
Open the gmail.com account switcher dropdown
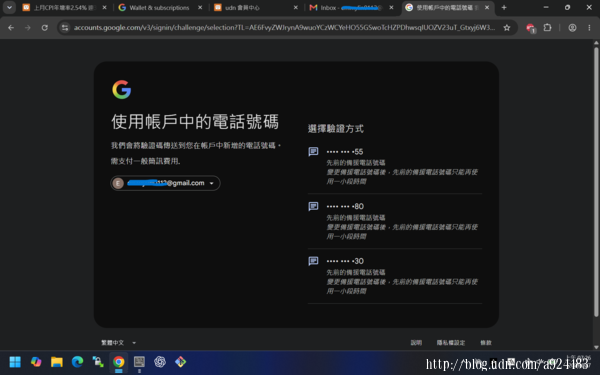pos(165,183)
